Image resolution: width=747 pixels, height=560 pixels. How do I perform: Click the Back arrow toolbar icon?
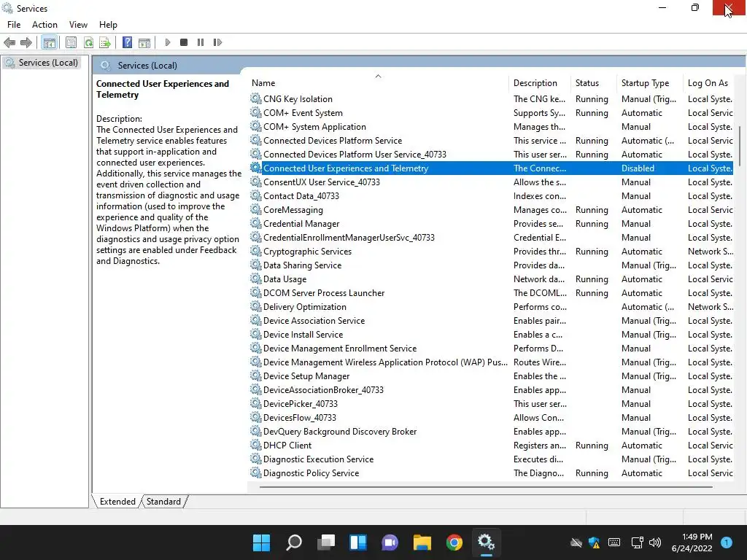[x=9, y=42]
